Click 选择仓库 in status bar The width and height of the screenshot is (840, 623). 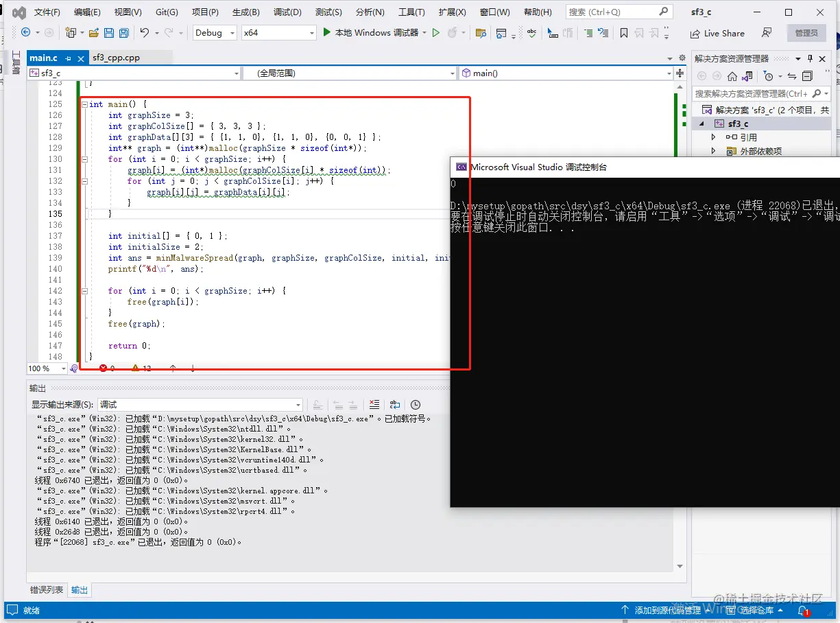coord(754,610)
